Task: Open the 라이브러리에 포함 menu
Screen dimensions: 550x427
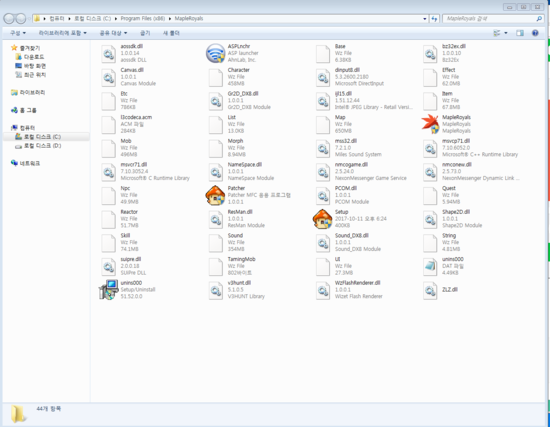Action: pos(62,33)
